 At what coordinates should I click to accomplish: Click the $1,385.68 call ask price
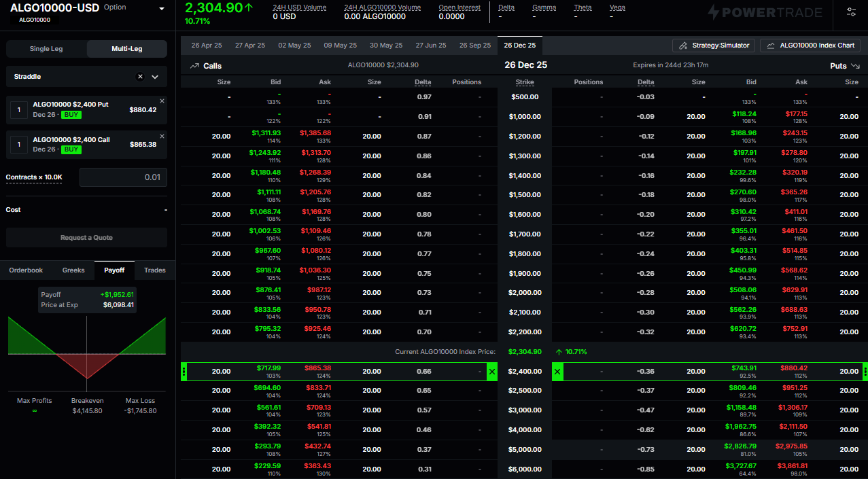click(315, 133)
